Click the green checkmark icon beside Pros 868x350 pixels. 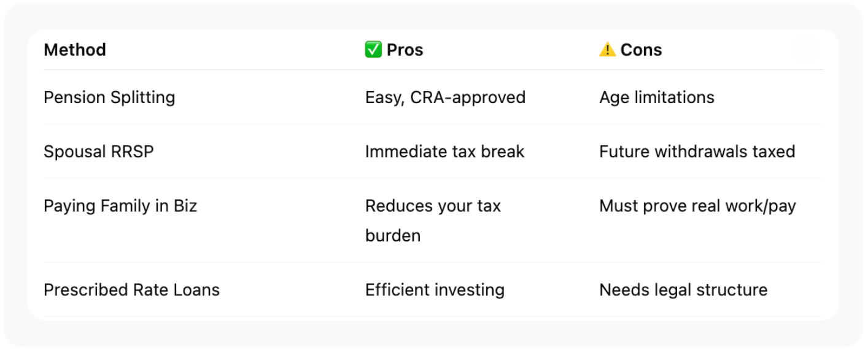(373, 50)
